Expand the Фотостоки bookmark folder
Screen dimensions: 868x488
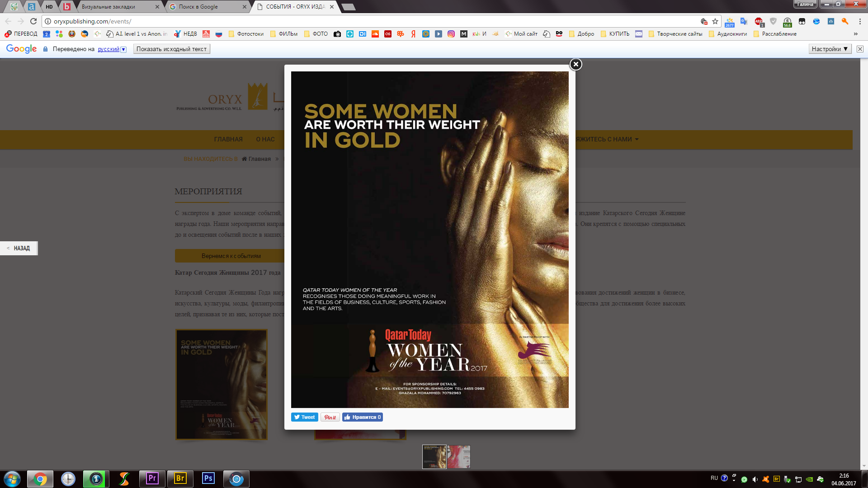[246, 34]
